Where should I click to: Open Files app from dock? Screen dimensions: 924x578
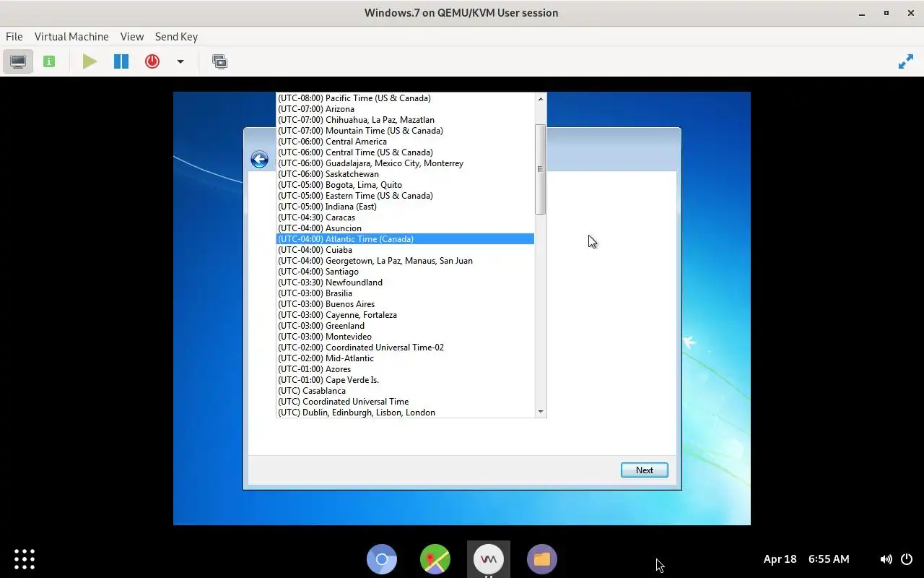[542, 558]
